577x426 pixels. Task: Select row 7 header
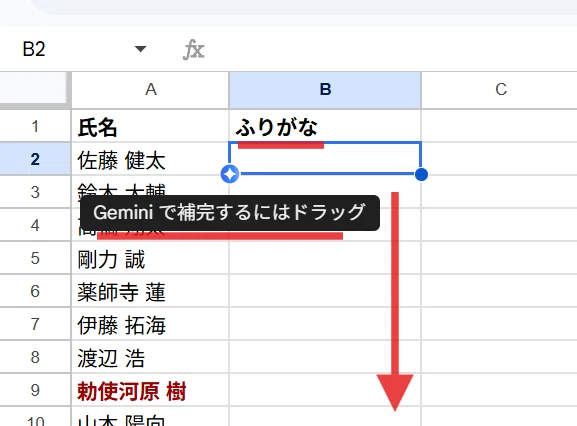(35, 324)
